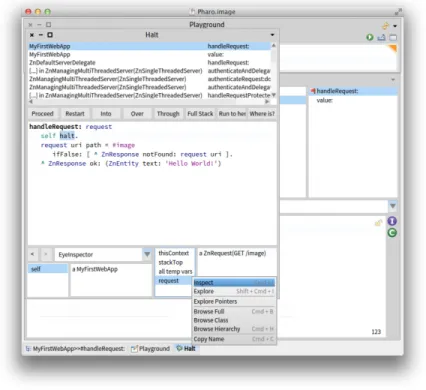Select the MyFirstWebApp value: stack row
Viewport: 426px width, 390px height.
[149, 54]
